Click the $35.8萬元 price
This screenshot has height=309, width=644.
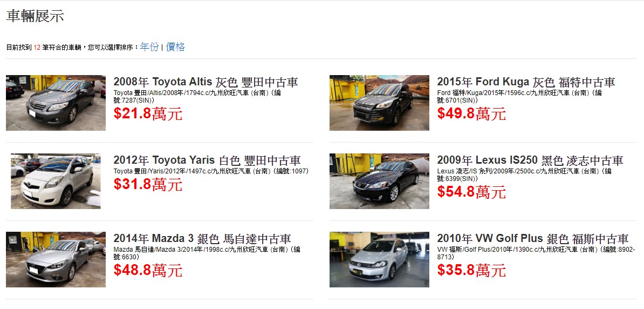pyautogui.click(x=471, y=270)
